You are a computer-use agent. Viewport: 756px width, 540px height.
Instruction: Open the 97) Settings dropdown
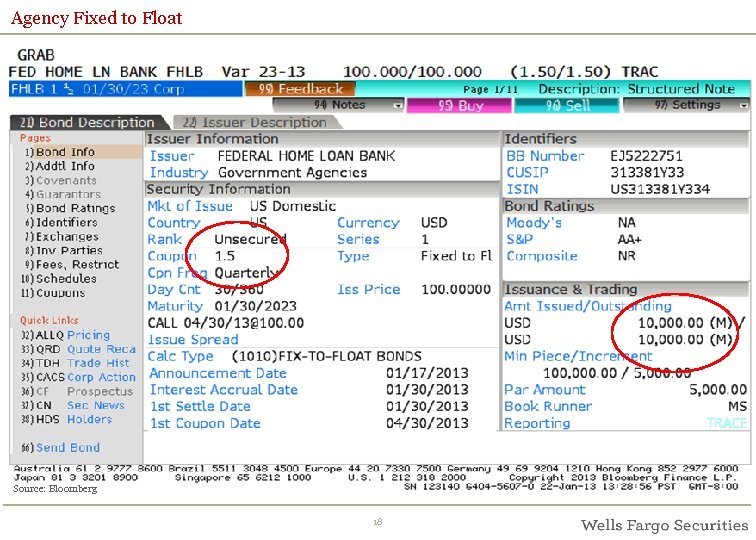tap(687, 105)
